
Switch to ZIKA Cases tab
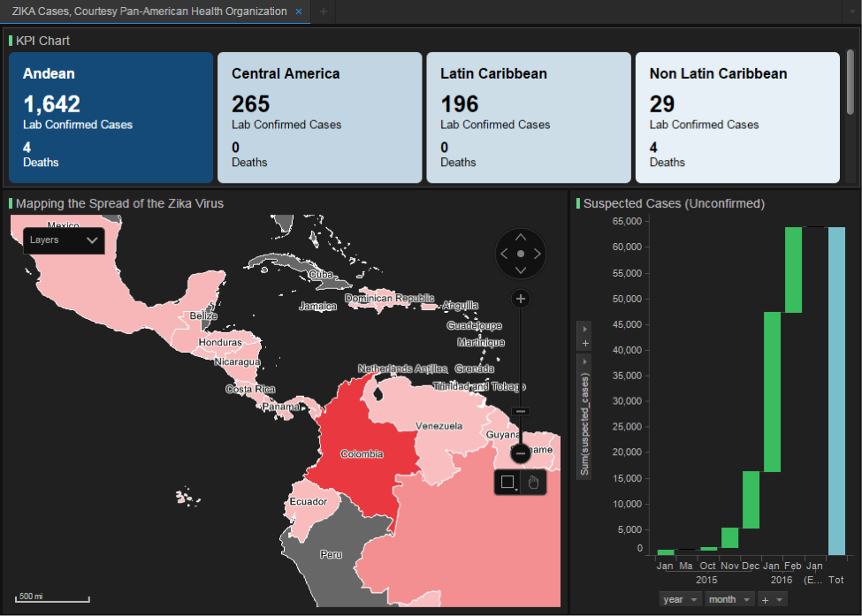149,11
